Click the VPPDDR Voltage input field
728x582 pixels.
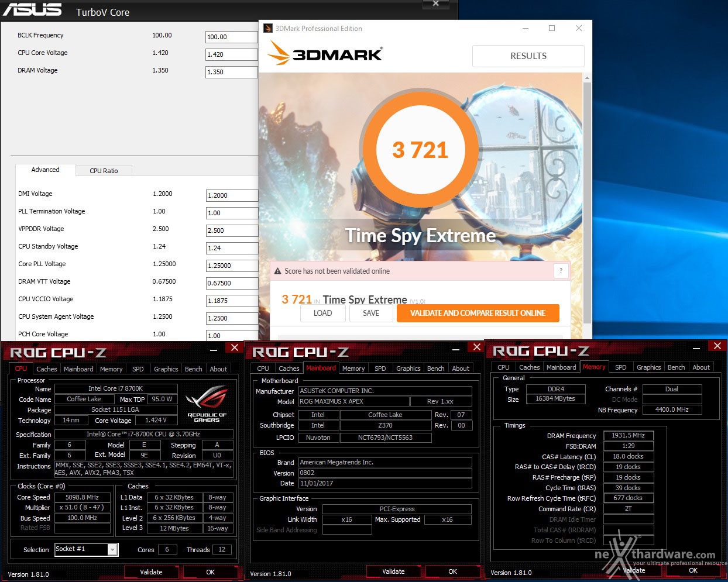click(x=232, y=230)
